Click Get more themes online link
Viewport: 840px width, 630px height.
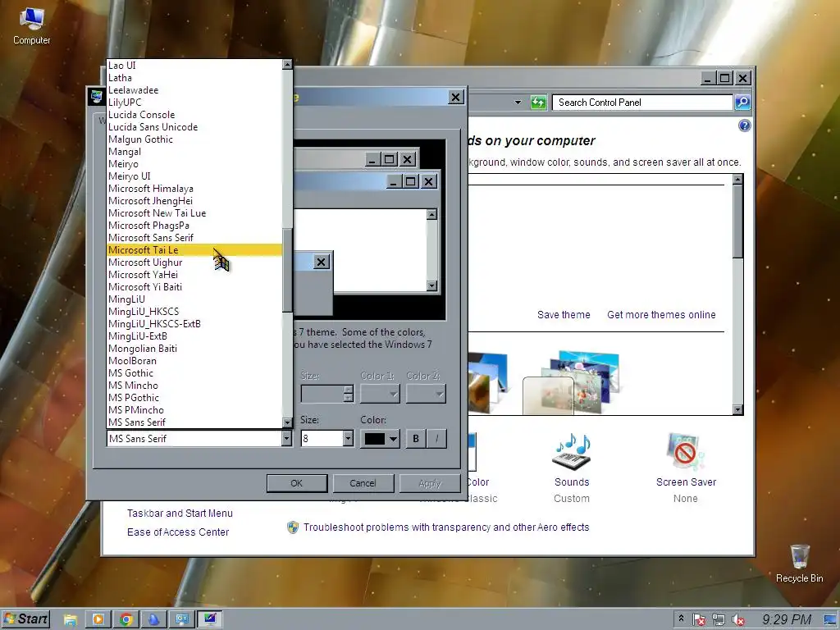click(x=661, y=314)
